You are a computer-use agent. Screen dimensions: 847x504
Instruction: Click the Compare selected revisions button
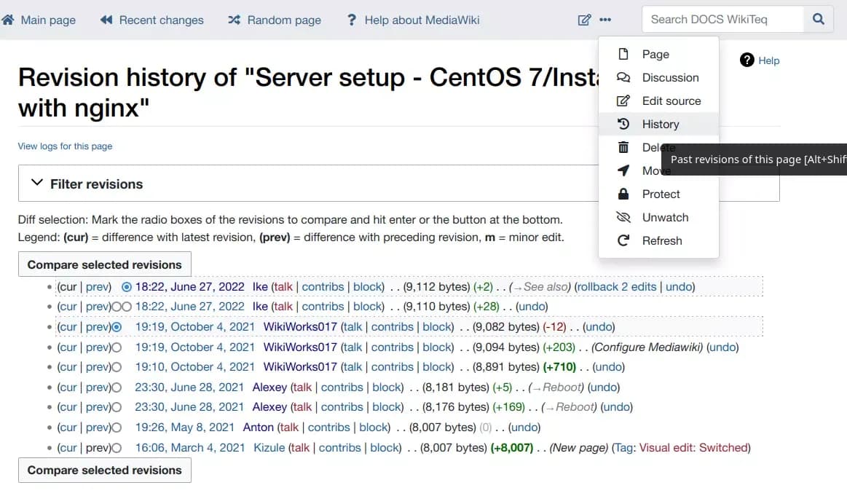click(x=104, y=264)
